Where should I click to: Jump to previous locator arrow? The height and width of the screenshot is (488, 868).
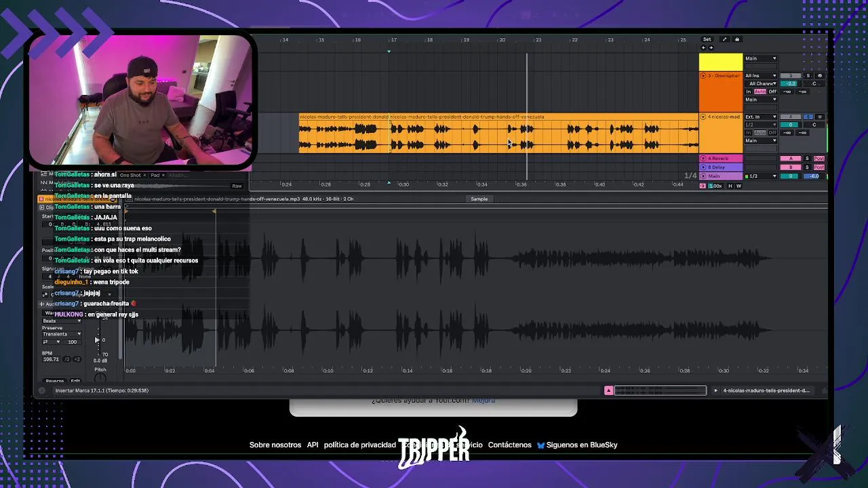point(703,47)
